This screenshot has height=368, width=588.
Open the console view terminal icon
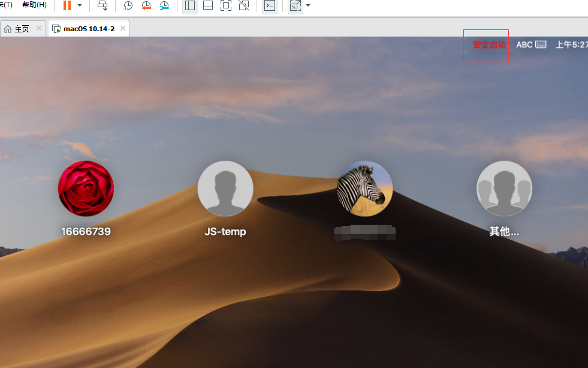(x=270, y=5)
